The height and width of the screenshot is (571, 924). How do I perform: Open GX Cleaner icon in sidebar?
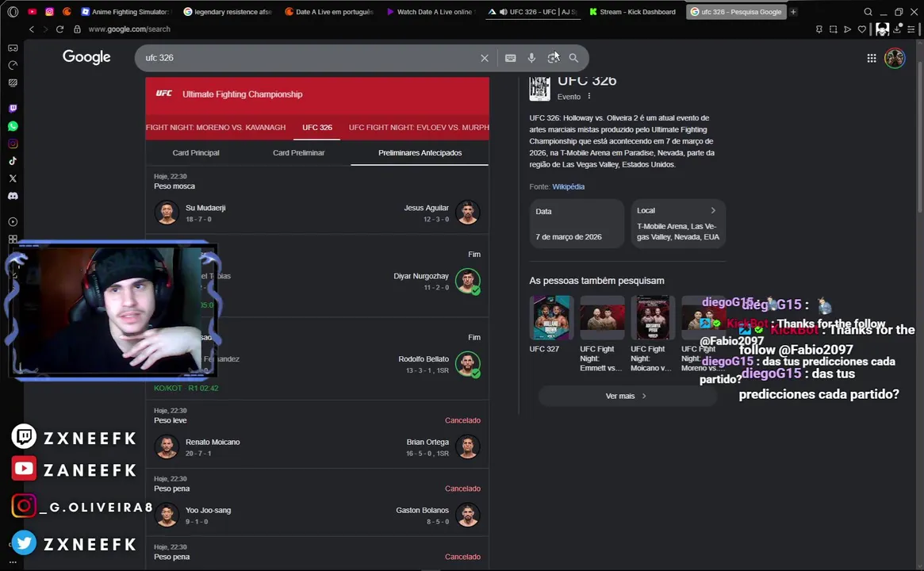pos(13,83)
